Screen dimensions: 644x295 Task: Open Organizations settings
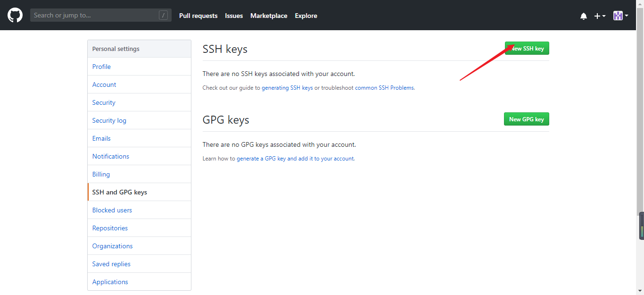point(140,246)
